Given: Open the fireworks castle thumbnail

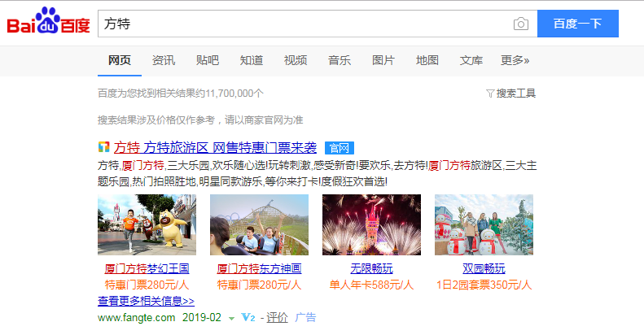Looking at the screenshot, I should 371,224.
